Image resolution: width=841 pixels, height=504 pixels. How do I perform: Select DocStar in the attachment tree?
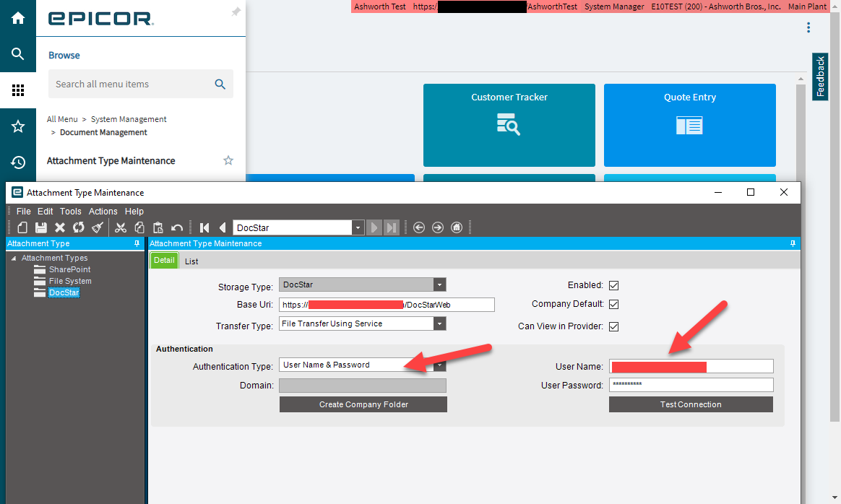coord(64,292)
